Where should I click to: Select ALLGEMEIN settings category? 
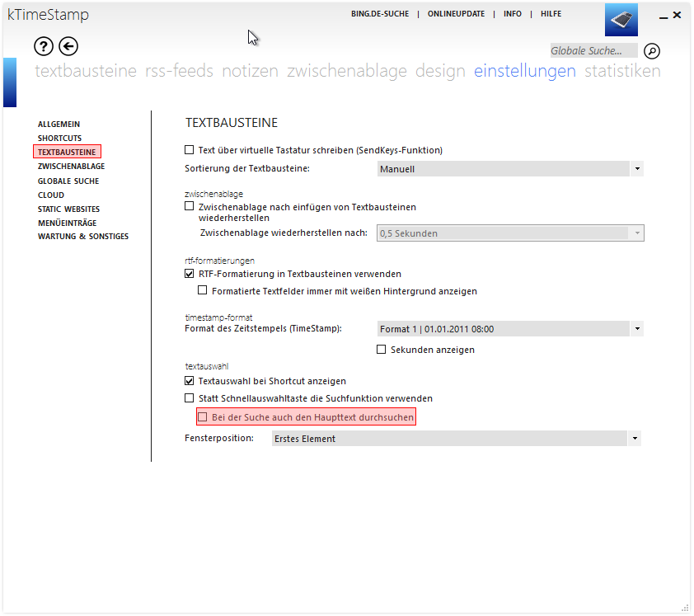click(x=59, y=125)
